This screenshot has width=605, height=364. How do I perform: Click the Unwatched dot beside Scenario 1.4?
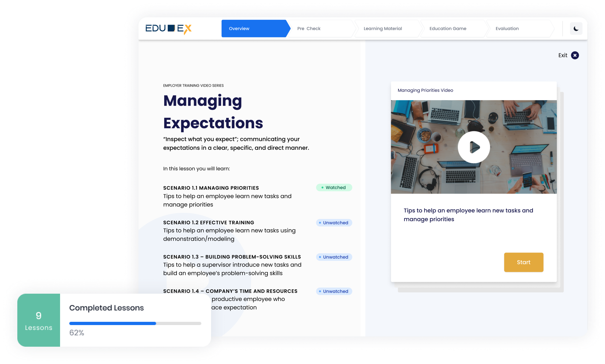point(320,291)
